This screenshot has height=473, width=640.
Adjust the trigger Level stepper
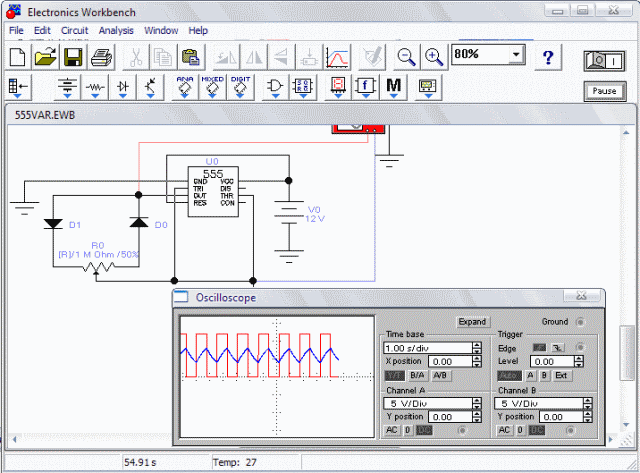click(x=579, y=362)
